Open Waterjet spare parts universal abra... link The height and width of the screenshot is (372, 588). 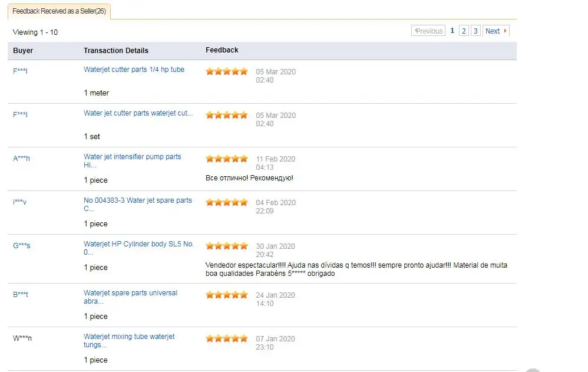pos(130,297)
